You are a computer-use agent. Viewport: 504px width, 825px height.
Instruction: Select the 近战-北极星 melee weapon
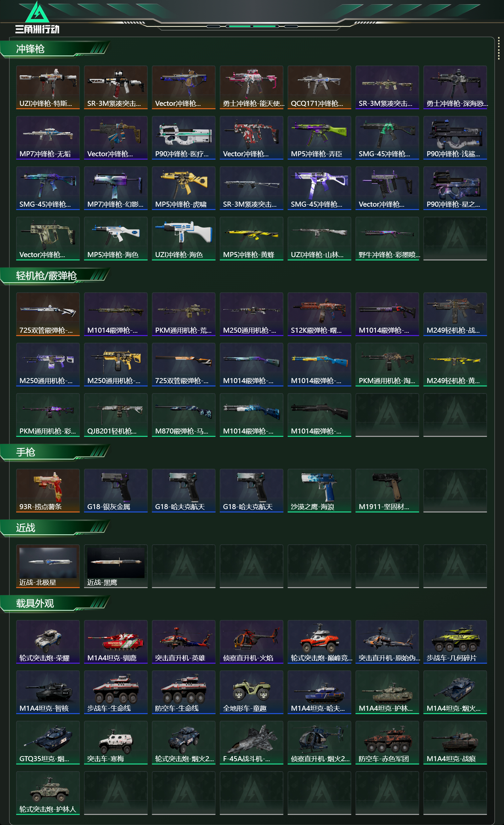pos(48,566)
